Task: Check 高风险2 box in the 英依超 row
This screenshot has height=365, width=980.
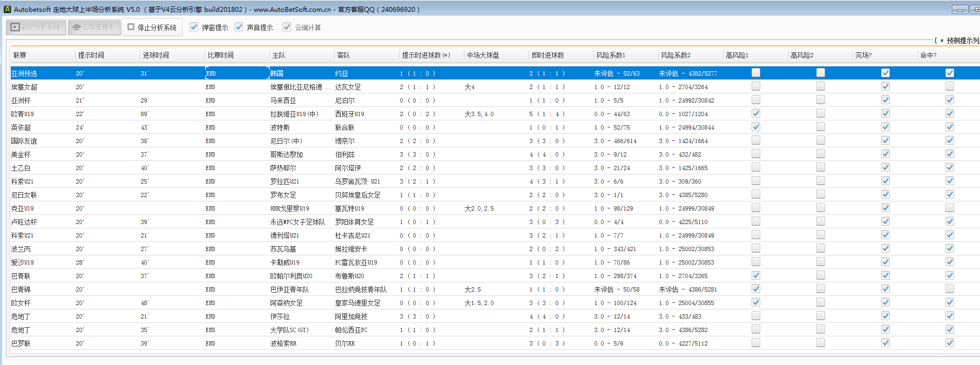Action: click(821, 127)
